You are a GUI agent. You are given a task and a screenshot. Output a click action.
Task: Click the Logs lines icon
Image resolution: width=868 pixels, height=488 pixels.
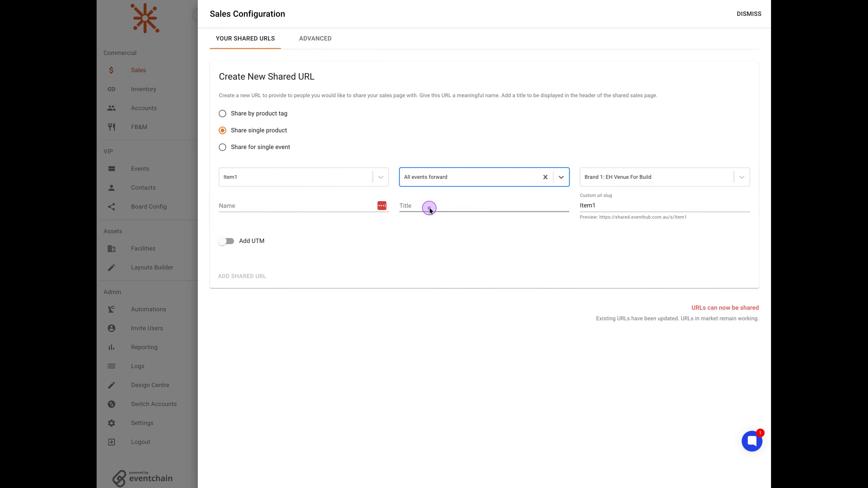112,366
